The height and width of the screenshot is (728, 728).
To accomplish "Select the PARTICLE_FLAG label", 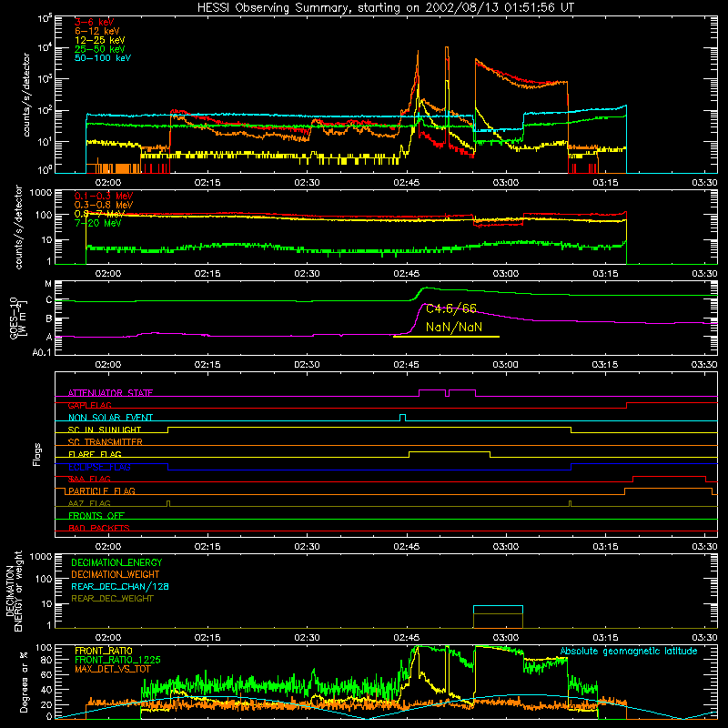I will click(102, 491).
